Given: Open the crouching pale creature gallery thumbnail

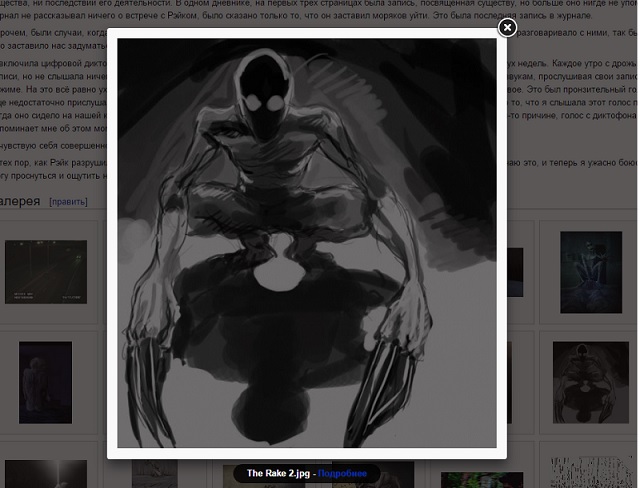Looking at the screenshot, I should 591,272.
